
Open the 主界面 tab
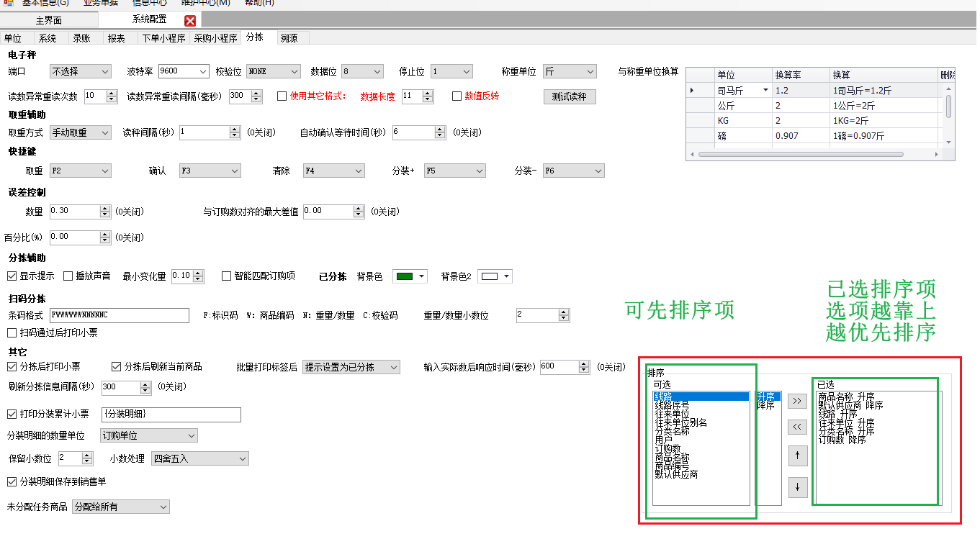tap(49, 20)
